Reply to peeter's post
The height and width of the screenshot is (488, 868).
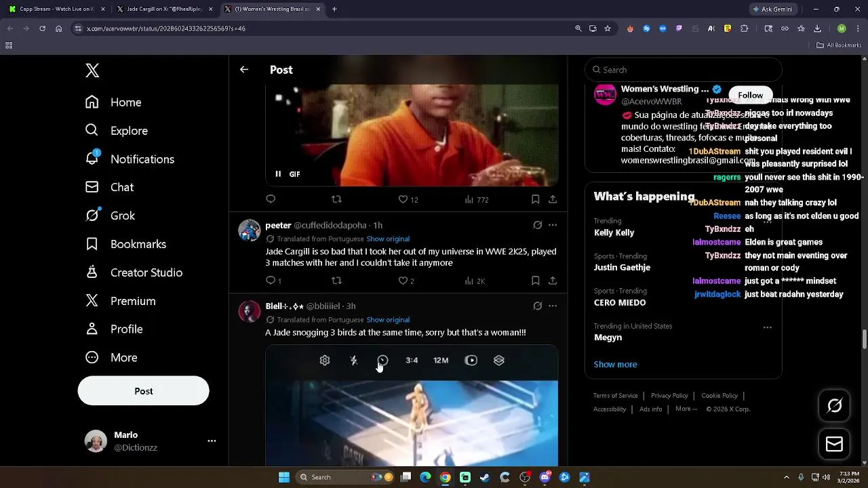pos(273,281)
